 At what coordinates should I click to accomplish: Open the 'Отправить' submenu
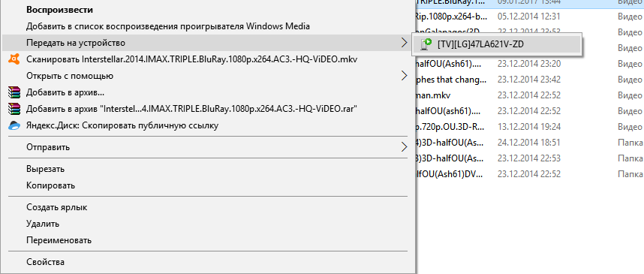point(209,146)
